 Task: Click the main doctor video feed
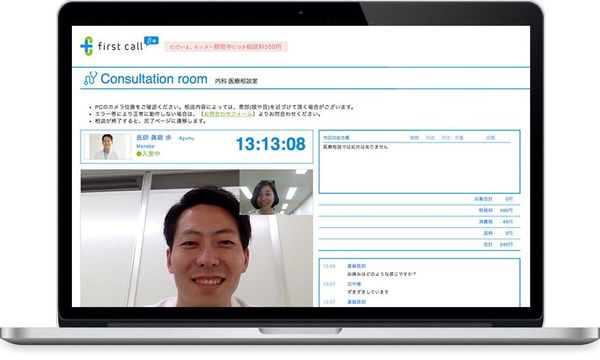[196, 238]
